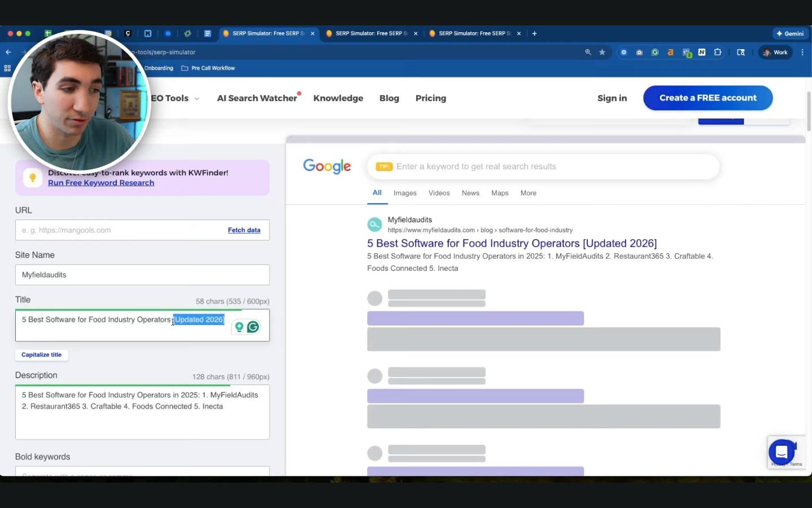Screen dimensions: 812x508
Task: Click the Sign in link
Action: pyautogui.click(x=612, y=98)
